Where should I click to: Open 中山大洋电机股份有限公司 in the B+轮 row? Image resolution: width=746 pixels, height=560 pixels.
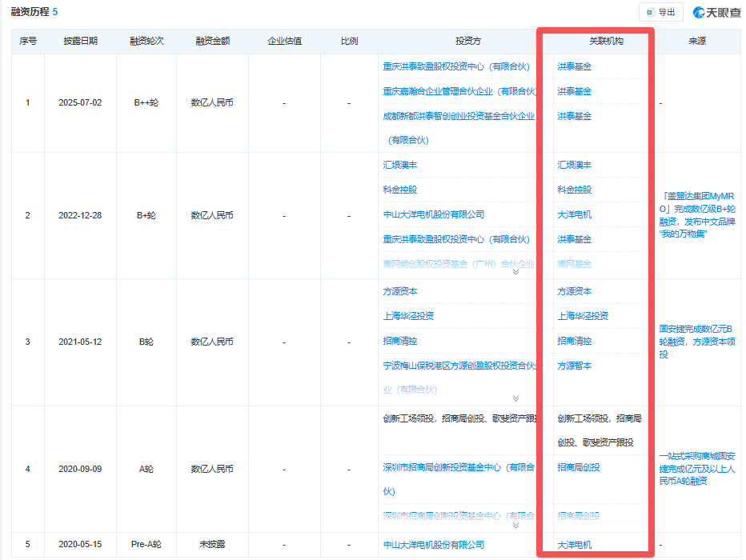click(434, 214)
